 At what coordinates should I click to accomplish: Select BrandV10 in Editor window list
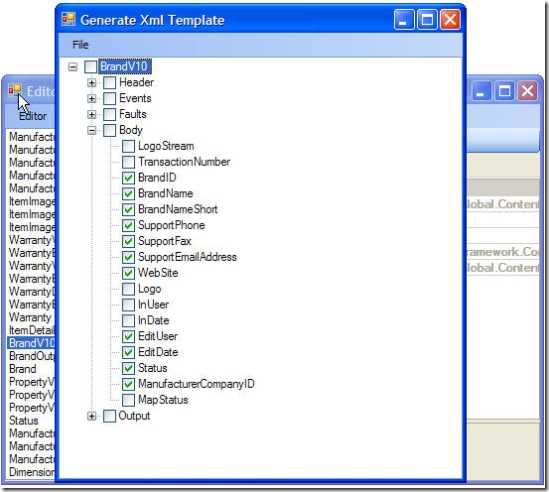31,343
